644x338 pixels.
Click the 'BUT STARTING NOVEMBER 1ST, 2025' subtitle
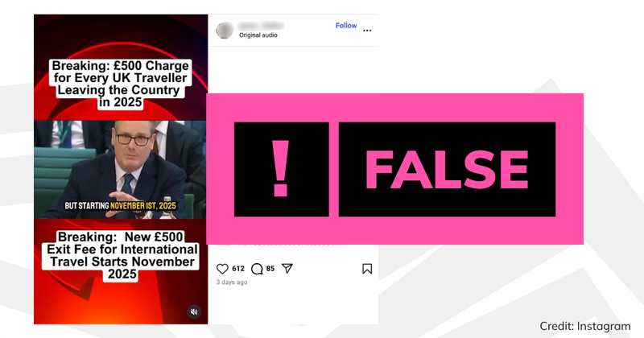[120, 205]
